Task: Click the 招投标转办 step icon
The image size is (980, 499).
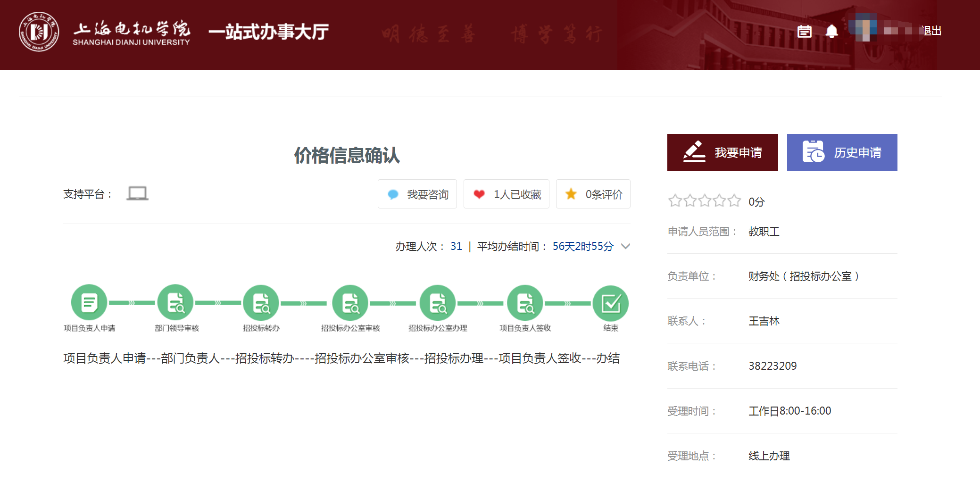Action: click(x=261, y=302)
